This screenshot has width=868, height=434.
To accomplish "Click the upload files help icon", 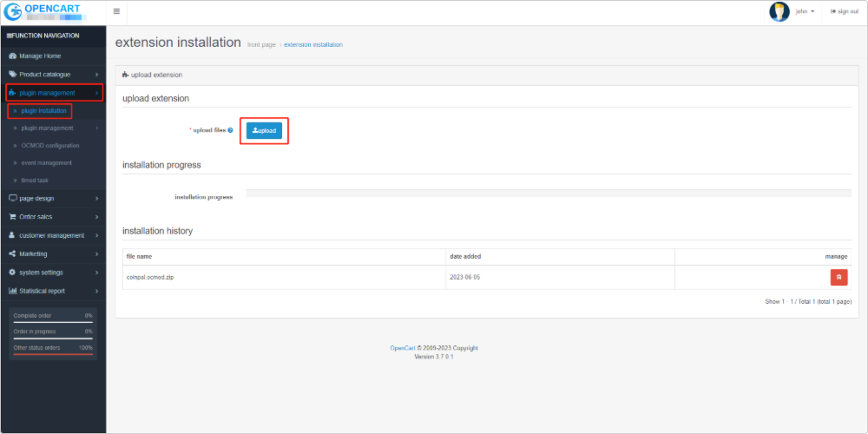I will pos(230,131).
